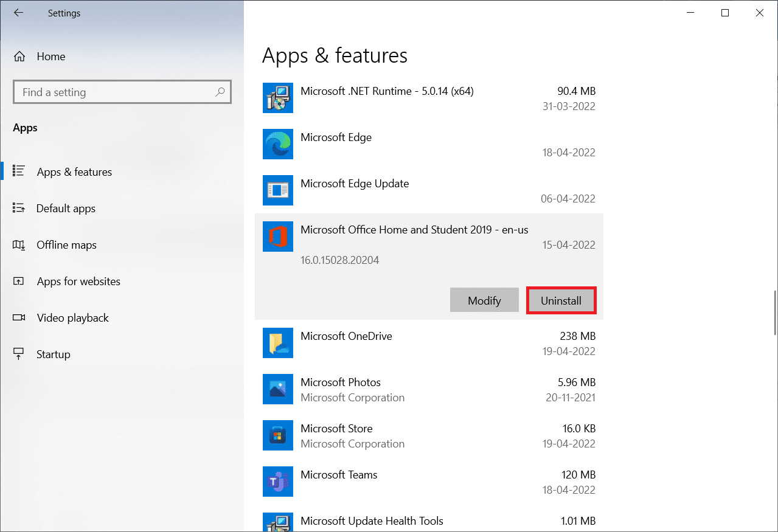Screen dimensions: 778x532
Task: Click the Microsoft Teams app icon
Action: point(278,482)
